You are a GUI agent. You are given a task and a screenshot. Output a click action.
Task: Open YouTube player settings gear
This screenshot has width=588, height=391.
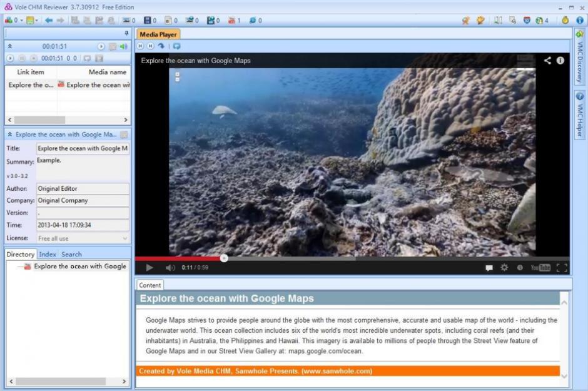tap(504, 267)
